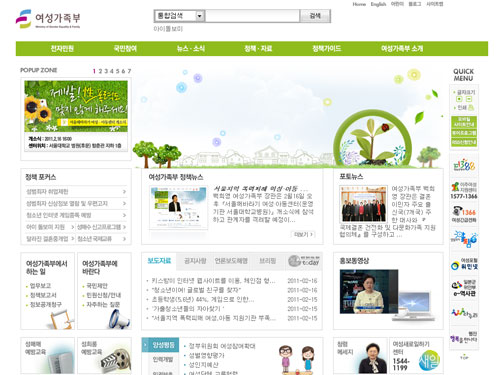The height and width of the screenshot is (375, 500).
Task: Select popup zone page number 7
Action: [129, 71]
